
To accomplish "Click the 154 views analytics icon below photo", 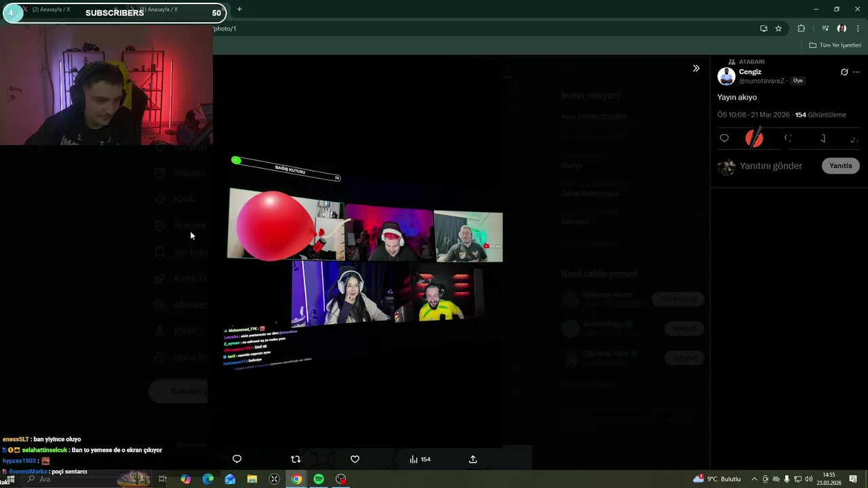I will (x=420, y=460).
